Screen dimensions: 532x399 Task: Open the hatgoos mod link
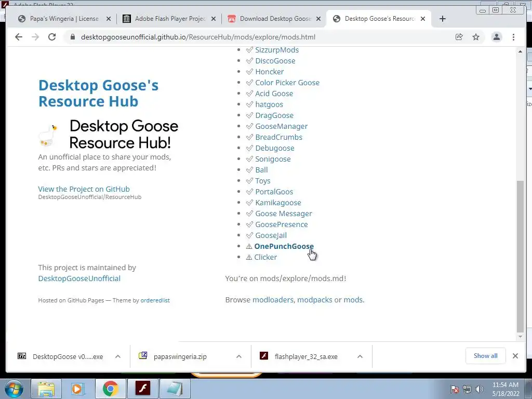[269, 104]
